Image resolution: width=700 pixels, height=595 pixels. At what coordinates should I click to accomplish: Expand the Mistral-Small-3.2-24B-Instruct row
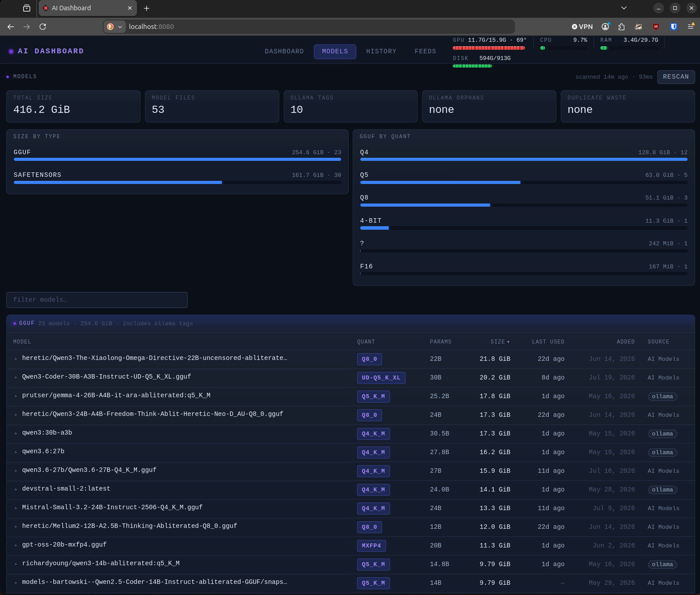point(16,508)
